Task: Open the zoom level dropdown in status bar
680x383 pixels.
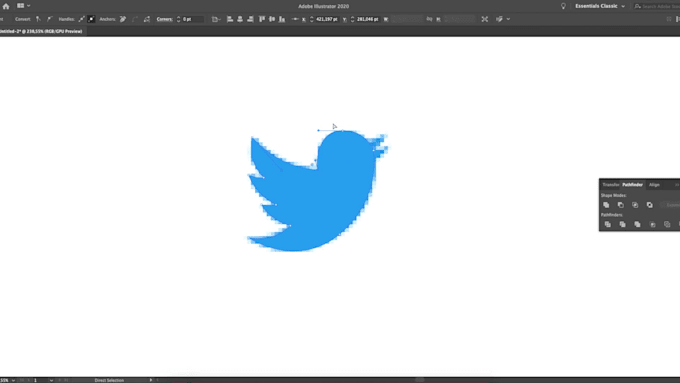Action: [13, 380]
